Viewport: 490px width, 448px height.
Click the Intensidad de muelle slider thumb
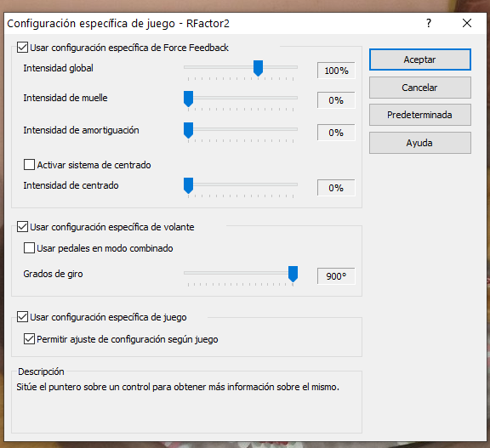pos(189,99)
